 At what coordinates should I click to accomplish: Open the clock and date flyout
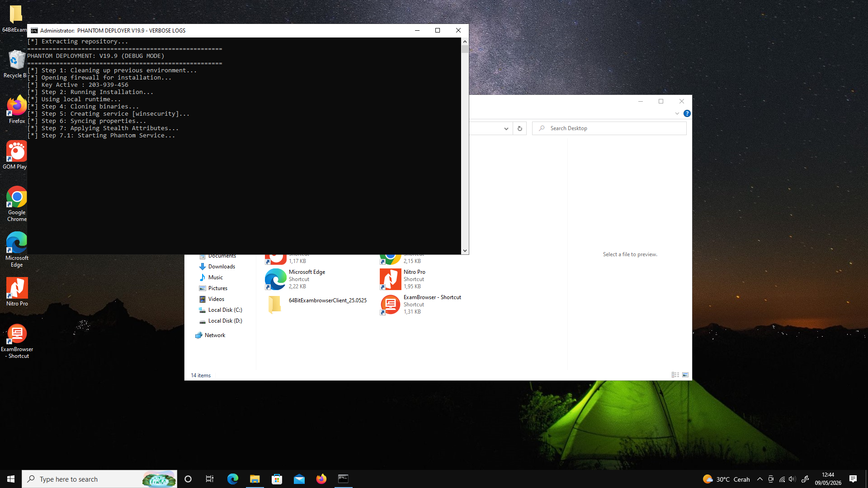(x=828, y=479)
